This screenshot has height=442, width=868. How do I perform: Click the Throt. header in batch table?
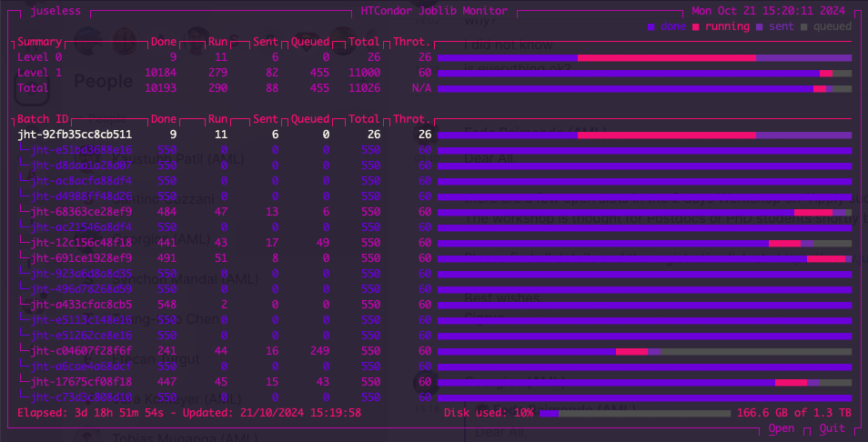coord(412,119)
